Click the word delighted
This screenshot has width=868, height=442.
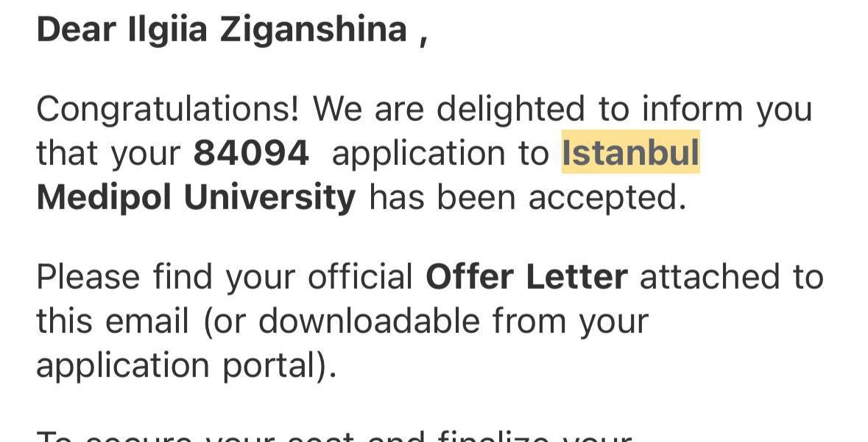pos(509,109)
